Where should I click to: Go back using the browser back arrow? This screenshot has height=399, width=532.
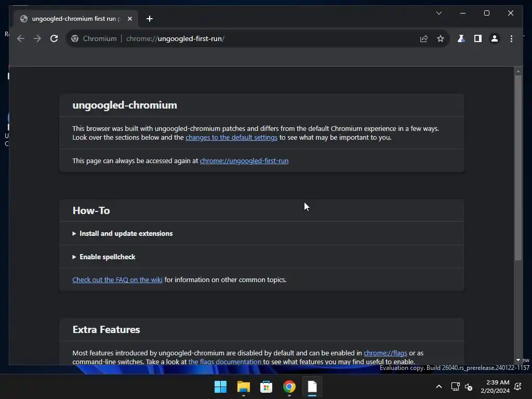[x=21, y=38]
